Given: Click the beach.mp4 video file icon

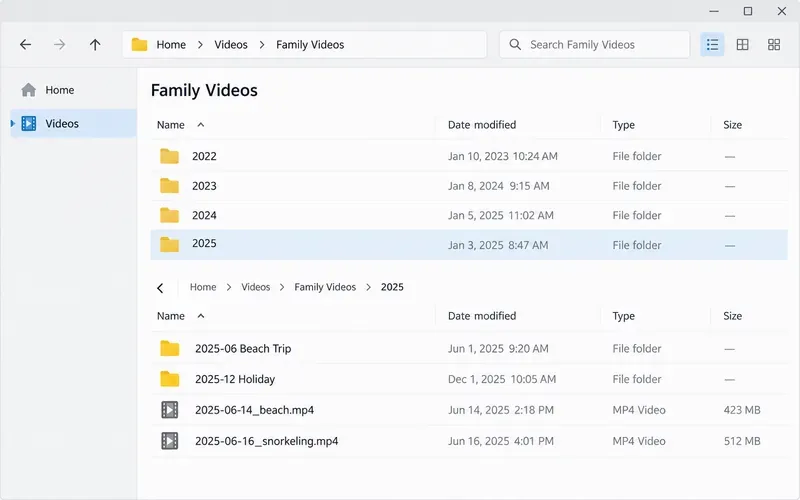Looking at the screenshot, I should 170,410.
